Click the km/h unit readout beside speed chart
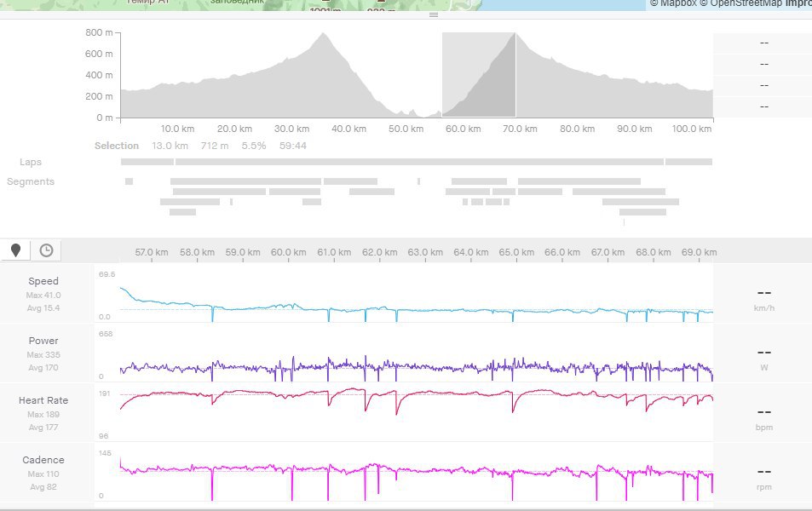 [x=763, y=308]
